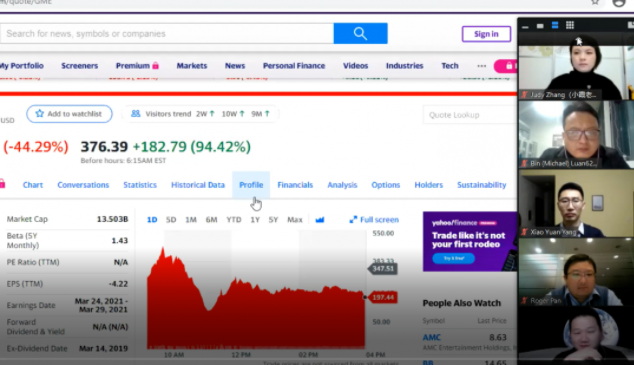Click the Sign in button
Image resolution: width=634 pixels, height=365 pixels.
point(486,34)
